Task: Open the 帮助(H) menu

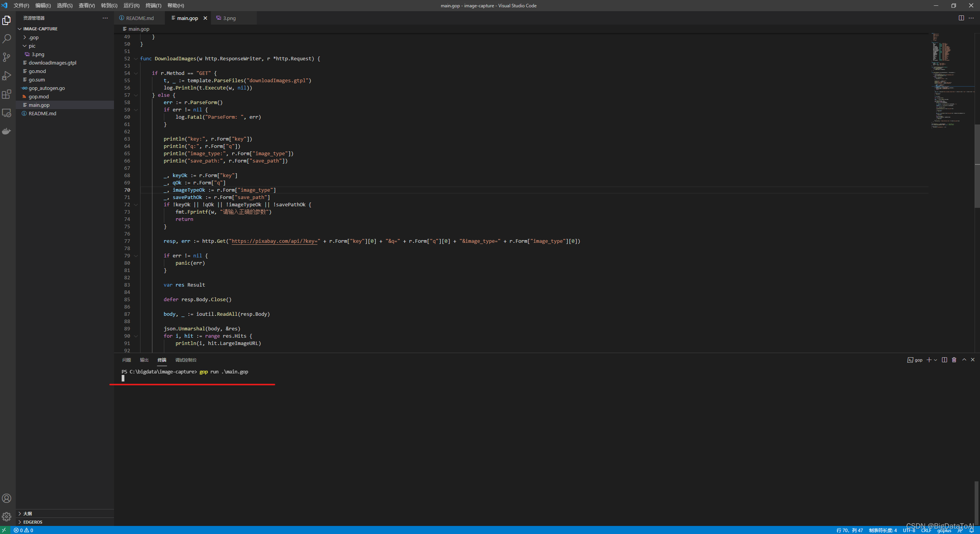Action: [x=176, y=5]
